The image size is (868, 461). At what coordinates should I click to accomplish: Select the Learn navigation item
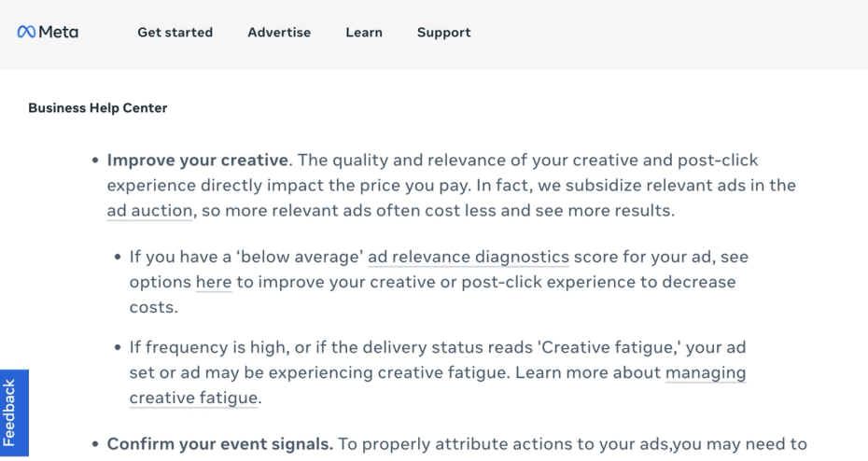pos(364,33)
